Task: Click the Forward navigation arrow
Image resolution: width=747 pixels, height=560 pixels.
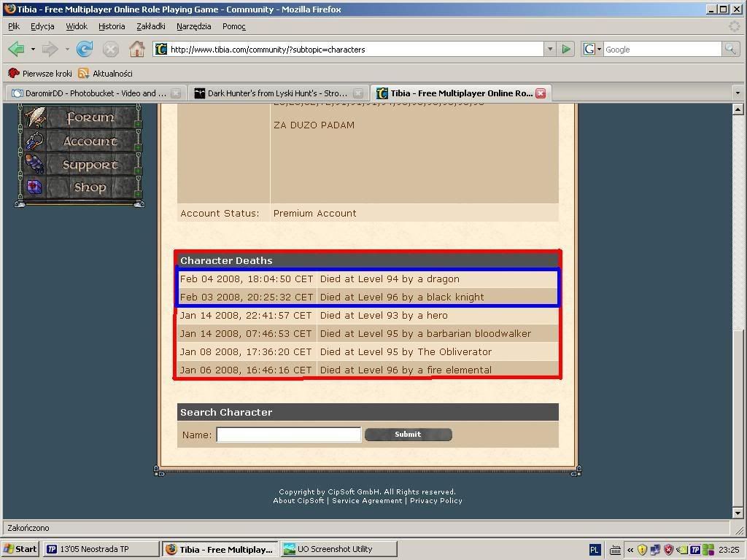Action: click(50, 49)
